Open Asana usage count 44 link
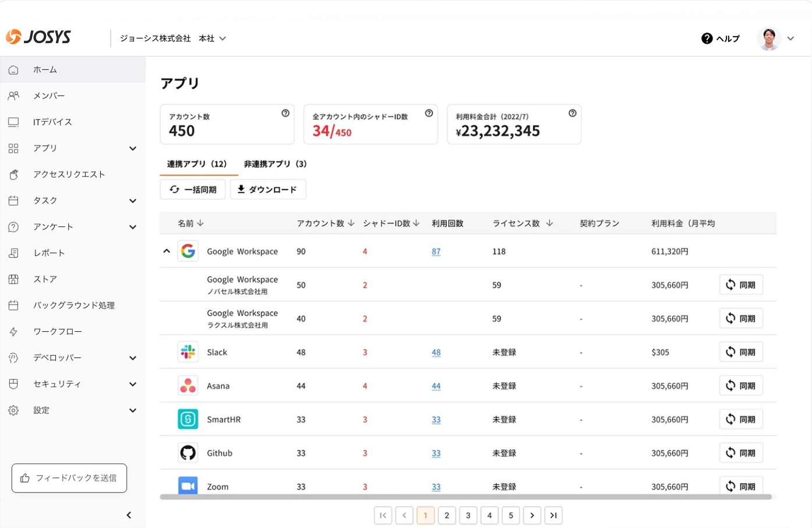The width and height of the screenshot is (812, 528). (x=436, y=386)
